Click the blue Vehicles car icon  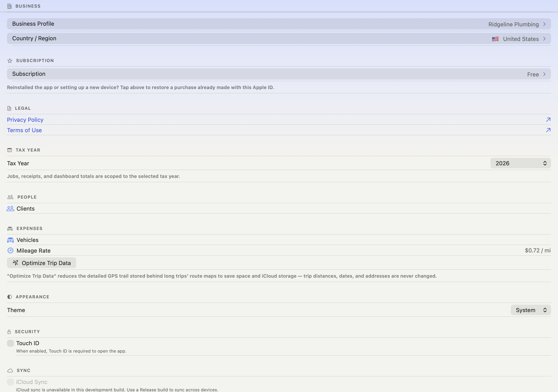(10, 240)
